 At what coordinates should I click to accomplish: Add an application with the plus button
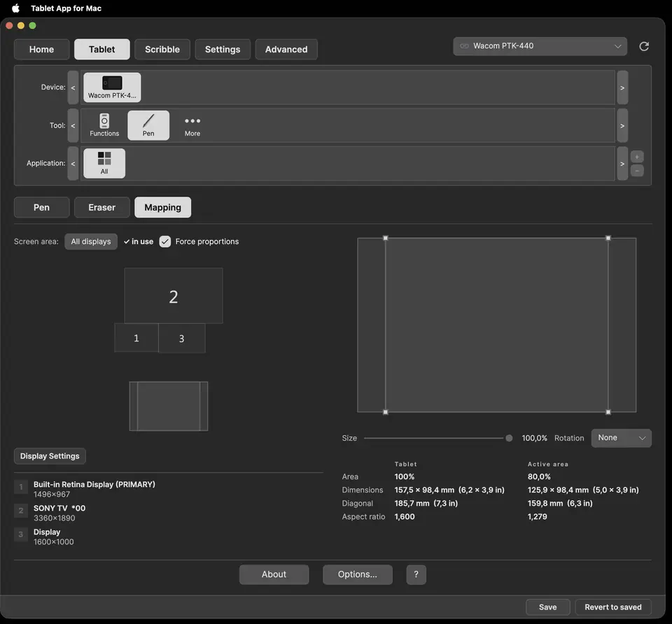tap(637, 157)
